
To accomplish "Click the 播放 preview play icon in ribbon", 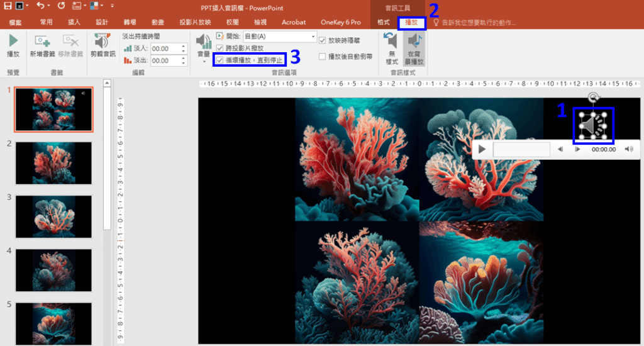I will click(x=13, y=41).
